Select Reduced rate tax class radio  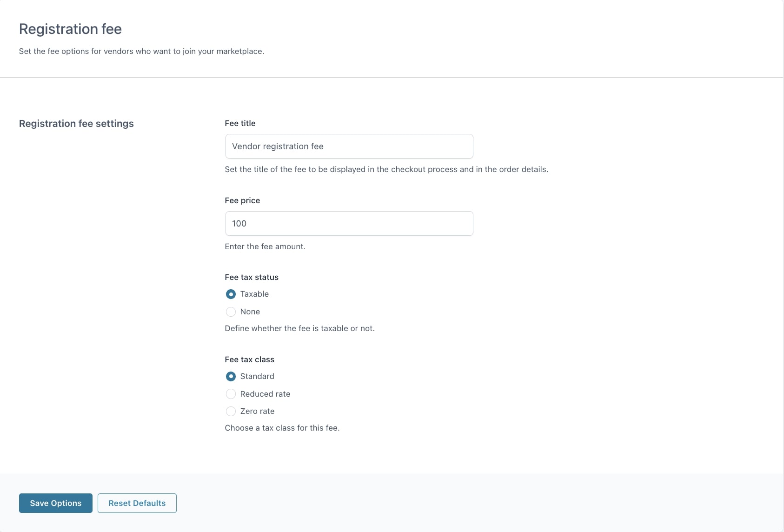coord(231,394)
